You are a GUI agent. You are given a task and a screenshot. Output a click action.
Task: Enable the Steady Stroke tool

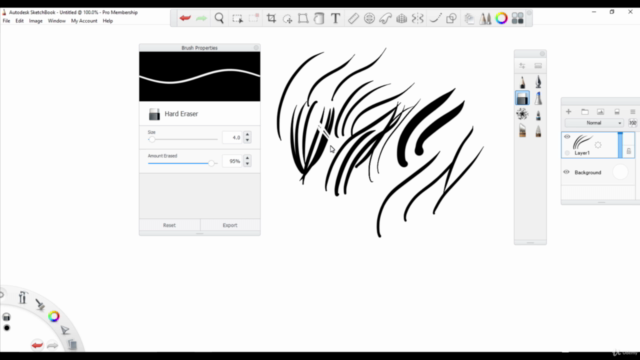point(436,18)
